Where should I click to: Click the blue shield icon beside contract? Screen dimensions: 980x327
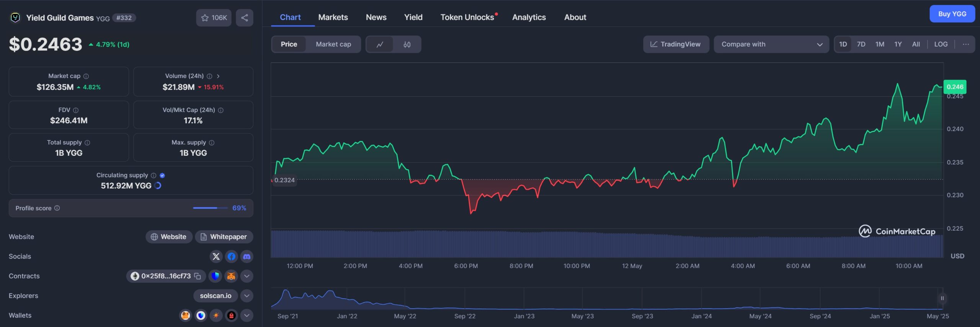[216, 276]
